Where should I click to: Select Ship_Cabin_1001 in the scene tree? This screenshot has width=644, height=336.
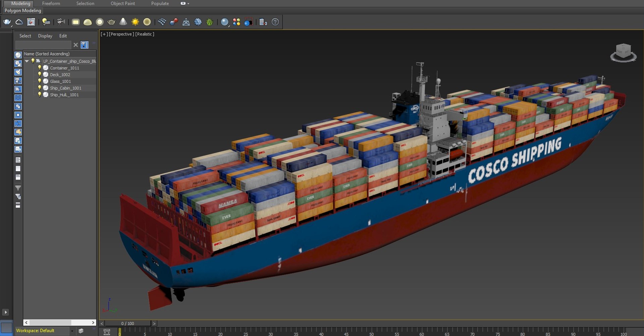point(66,88)
